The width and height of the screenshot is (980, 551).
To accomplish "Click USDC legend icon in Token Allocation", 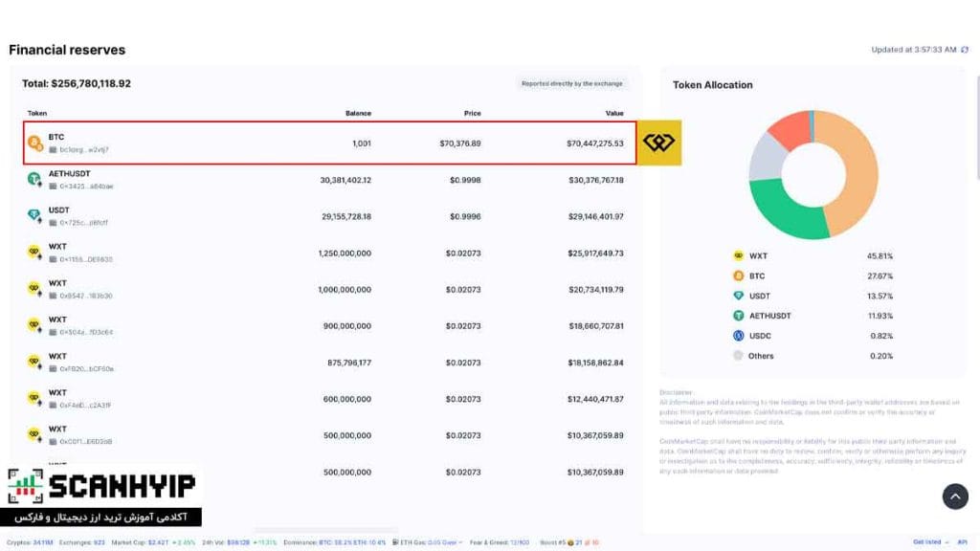I will (738, 336).
